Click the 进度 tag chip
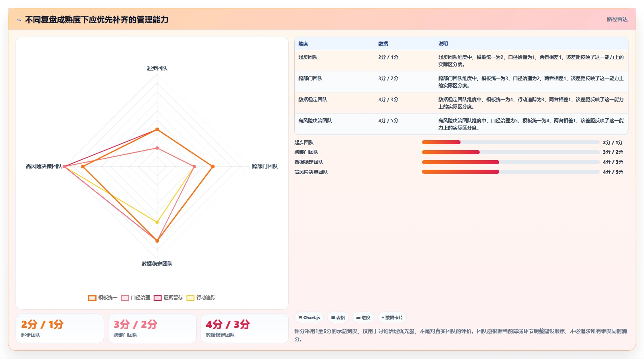This screenshot has width=644, height=359. pos(363,318)
